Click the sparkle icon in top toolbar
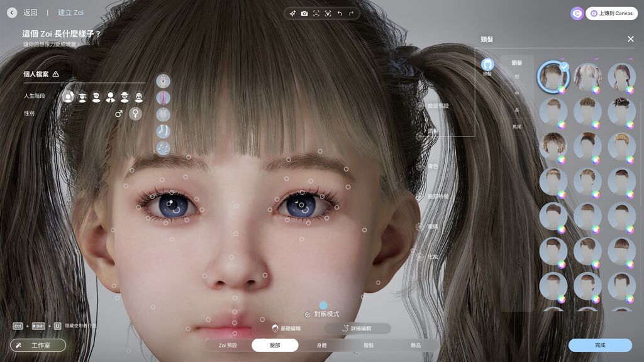 click(x=292, y=13)
